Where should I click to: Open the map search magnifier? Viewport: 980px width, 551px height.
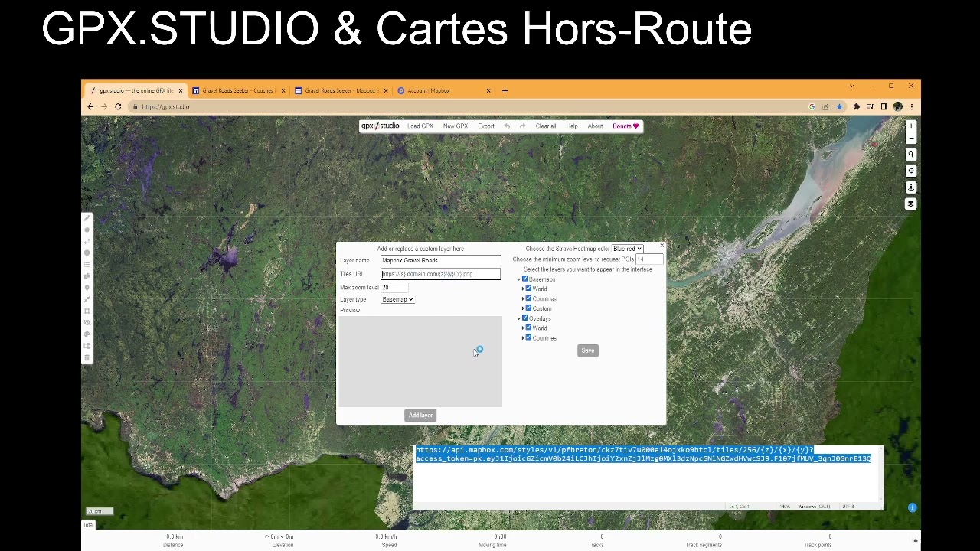click(910, 155)
